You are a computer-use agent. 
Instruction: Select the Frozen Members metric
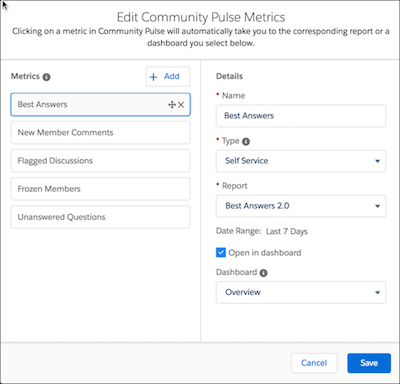pyautogui.click(x=101, y=189)
